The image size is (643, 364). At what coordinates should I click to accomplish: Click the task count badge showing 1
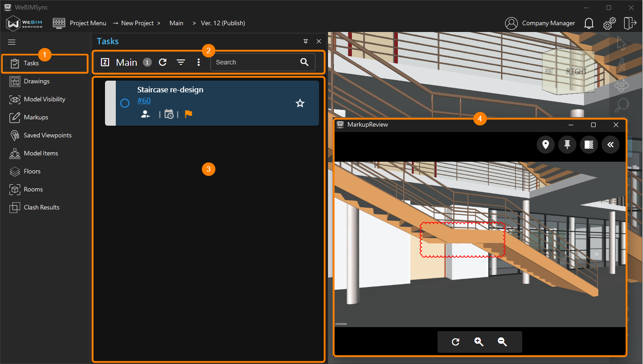click(147, 63)
